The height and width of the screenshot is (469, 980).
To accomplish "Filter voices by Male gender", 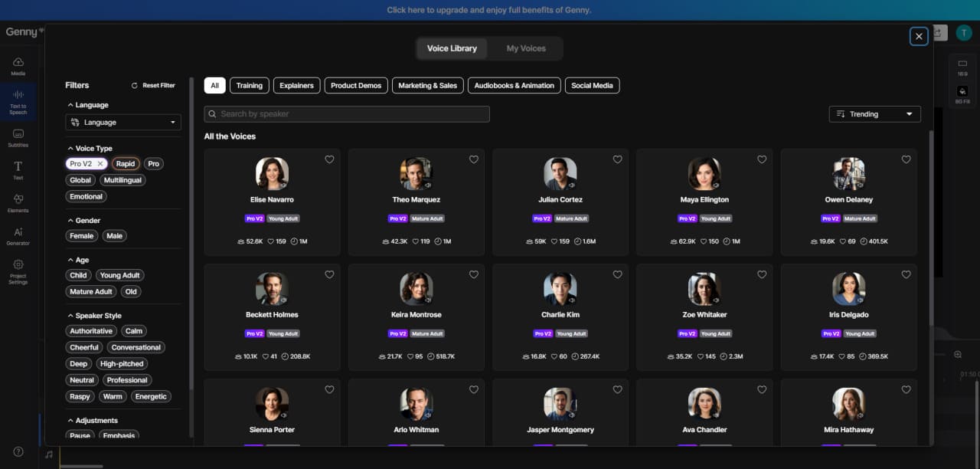I will (x=115, y=236).
